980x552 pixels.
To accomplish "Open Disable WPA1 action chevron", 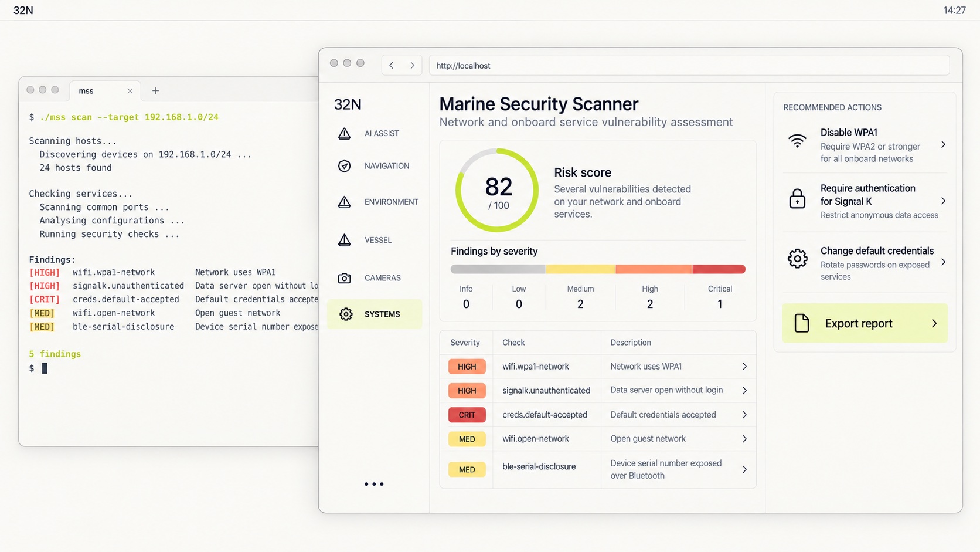I will pyautogui.click(x=943, y=144).
